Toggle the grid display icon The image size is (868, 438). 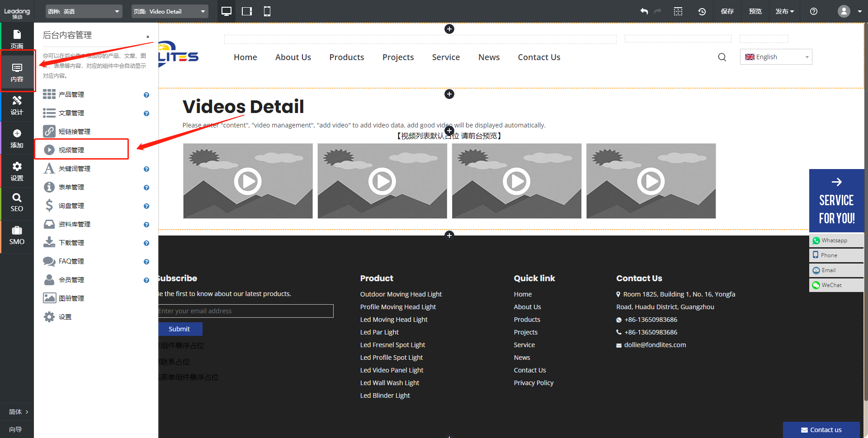pos(678,11)
